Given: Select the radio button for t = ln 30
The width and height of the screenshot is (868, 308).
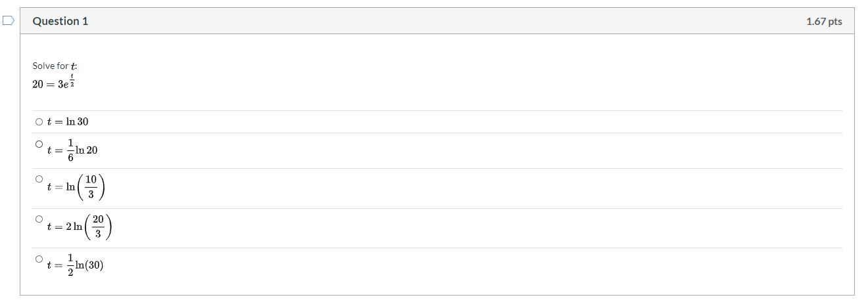Looking at the screenshot, I should click(x=39, y=121).
